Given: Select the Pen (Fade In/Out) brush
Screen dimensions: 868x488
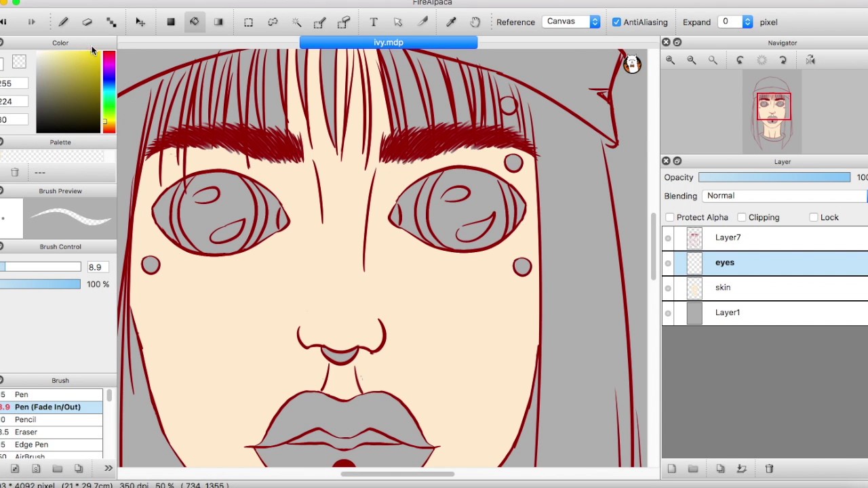Looking at the screenshot, I should pyautogui.click(x=52, y=407).
